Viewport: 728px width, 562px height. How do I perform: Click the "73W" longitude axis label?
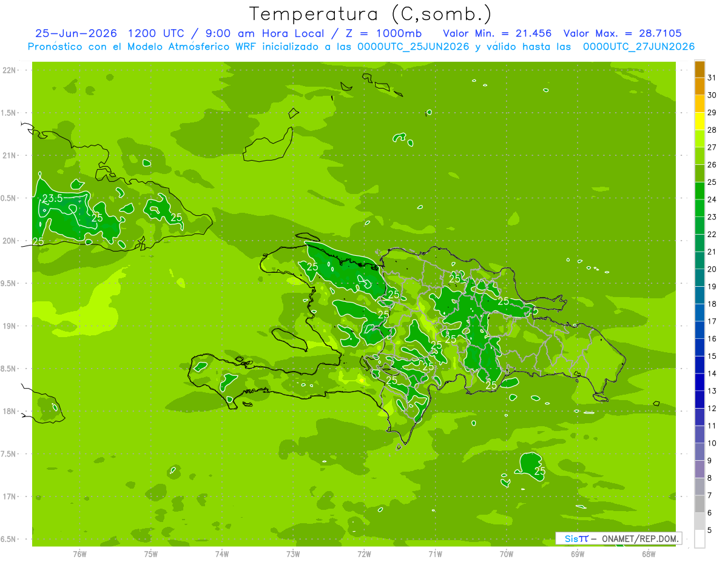pyautogui.click(x=293, y=554)
